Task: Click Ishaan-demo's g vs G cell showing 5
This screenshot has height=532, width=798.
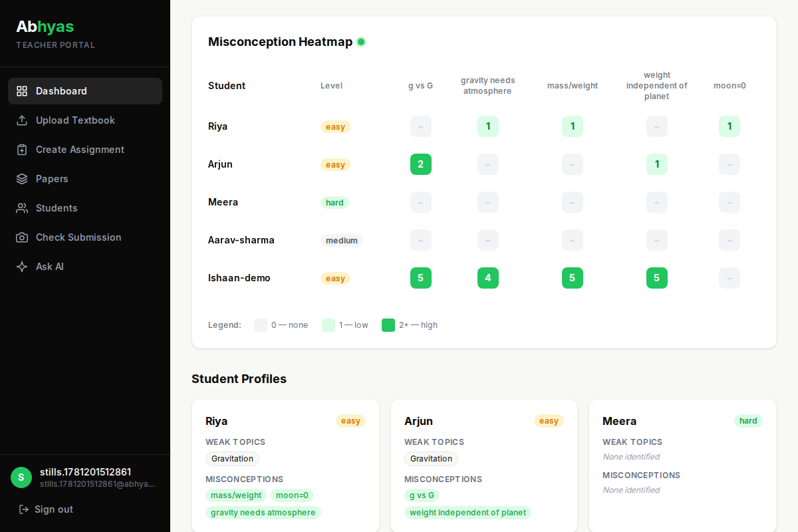Action: pyautogui.click(x=421, y=278)
